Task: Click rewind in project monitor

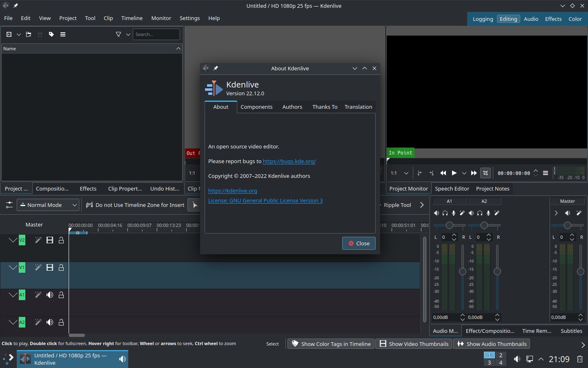Action: (x=443, y=173)
